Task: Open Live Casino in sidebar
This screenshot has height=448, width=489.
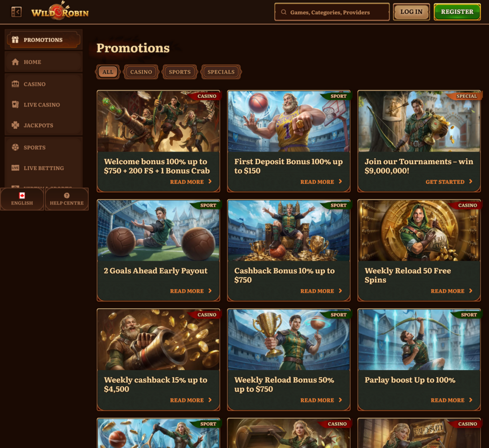Action: pyautogui.click(x=43, y=104)
